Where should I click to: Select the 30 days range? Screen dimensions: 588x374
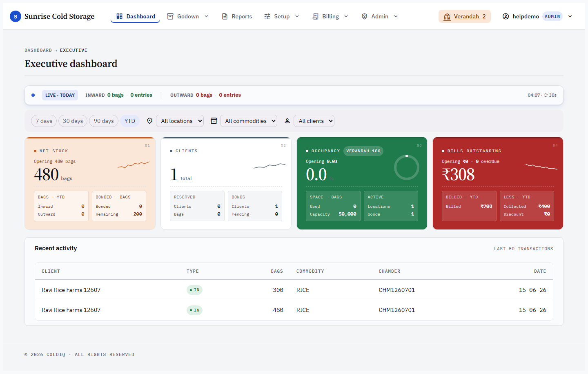point(73,121)
